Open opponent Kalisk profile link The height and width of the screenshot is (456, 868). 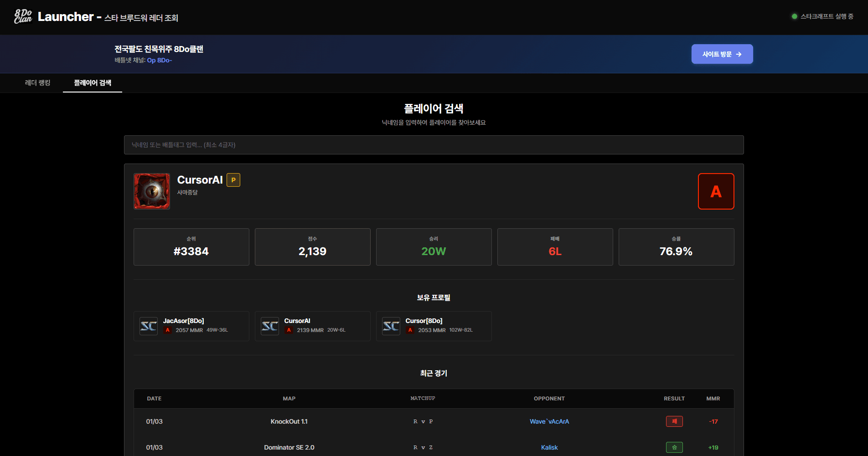coord(549,447)
